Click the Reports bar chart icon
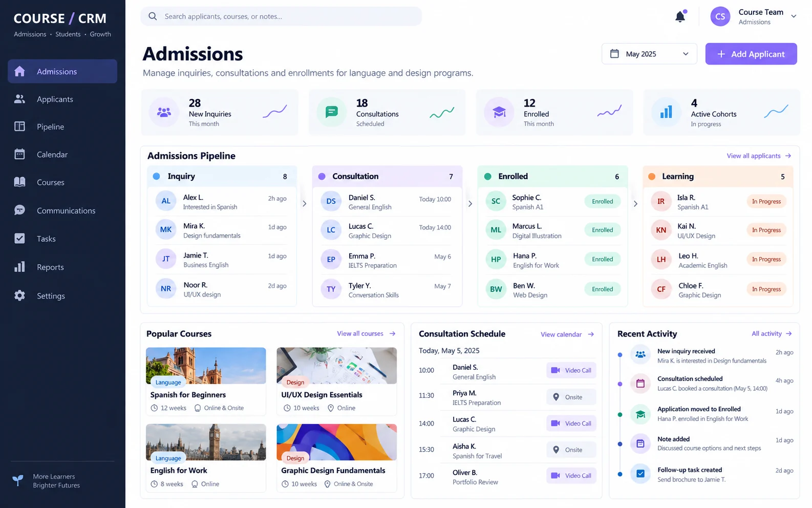812x508 pixels. click(19, 267)
